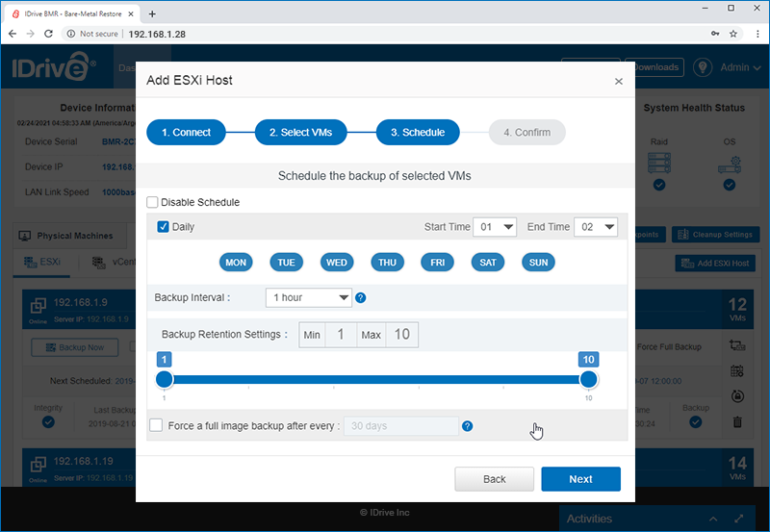Close the Add ESXi Host dialog

pos(618,82)
